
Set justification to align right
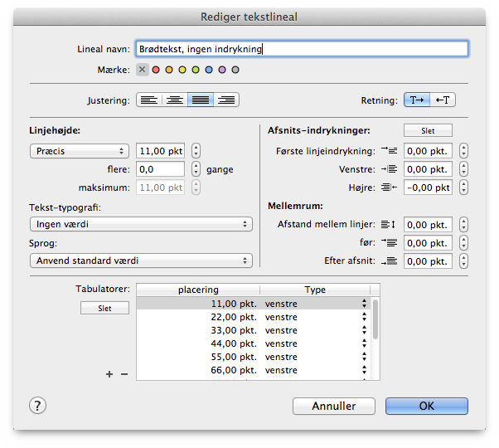[226, 100]
